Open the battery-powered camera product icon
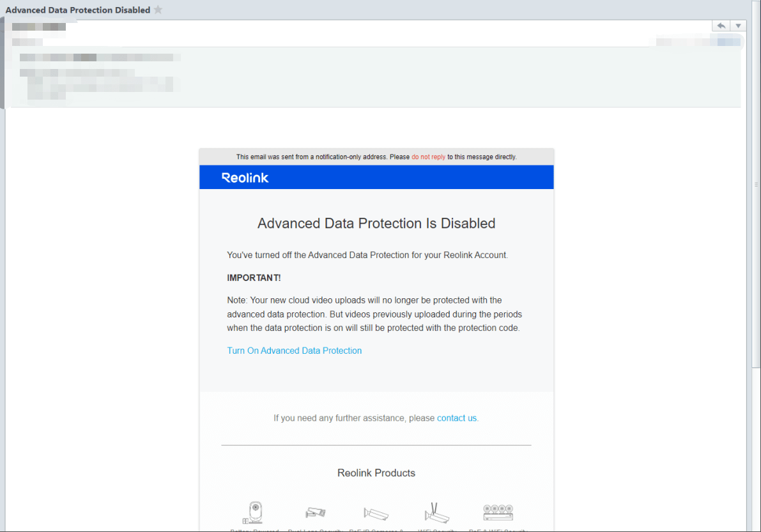Screen dimensions: 761x532 tap(254, 513)
